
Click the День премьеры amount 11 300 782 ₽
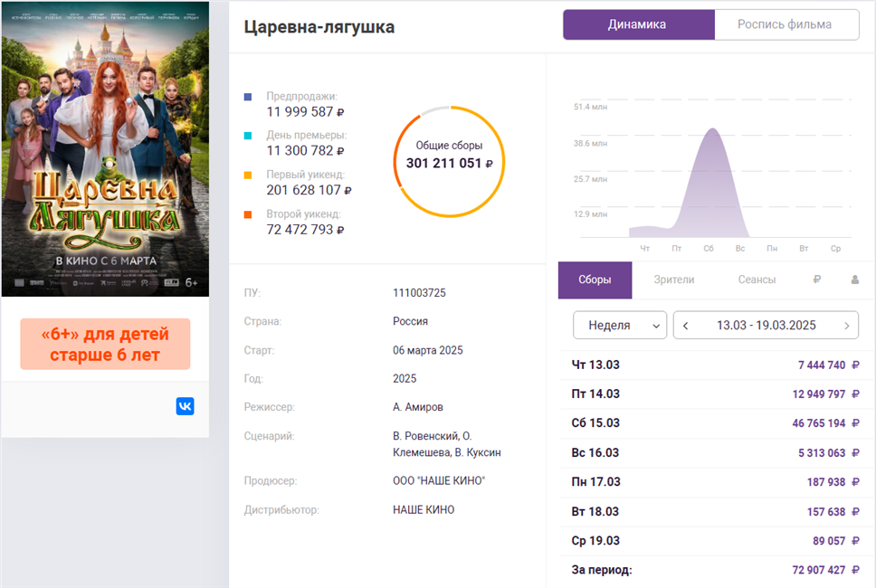(x=305, y=151)
